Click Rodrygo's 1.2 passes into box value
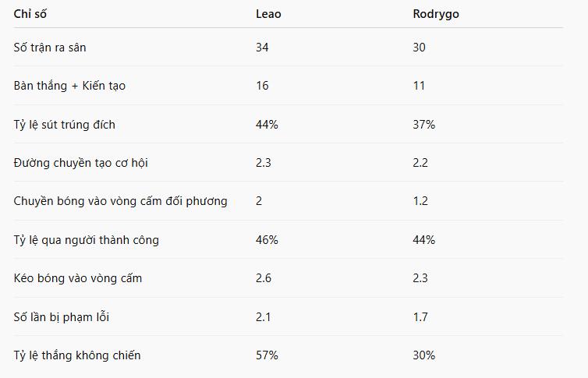This screenshot has width=588, height=378. click(420, 201)
